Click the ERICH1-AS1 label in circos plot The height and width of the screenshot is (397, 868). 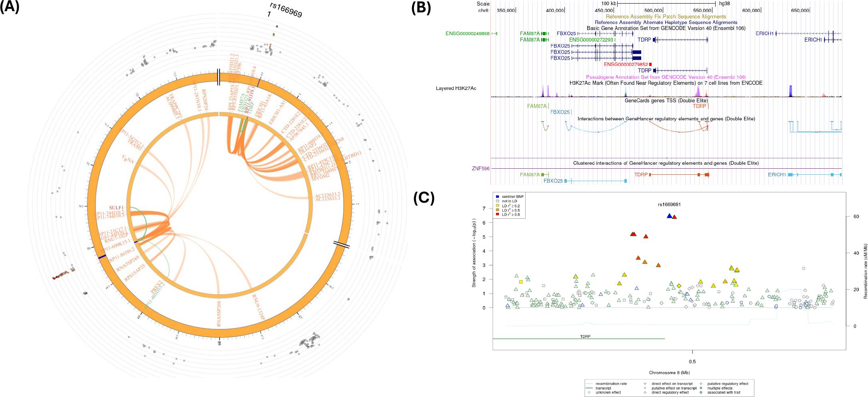[277, 112]
